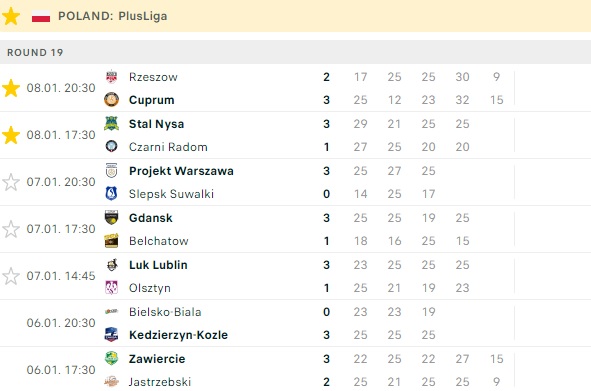The height and width of the screenshot is (391, 591).
Task: Click the Stal Nysa team crest
Action: (x=111, y=124)
